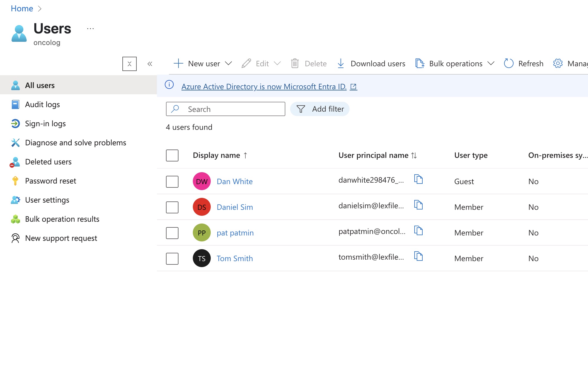Copy patpatmin principal name
The height and width of the screenshot is (379, 588).
418,230
